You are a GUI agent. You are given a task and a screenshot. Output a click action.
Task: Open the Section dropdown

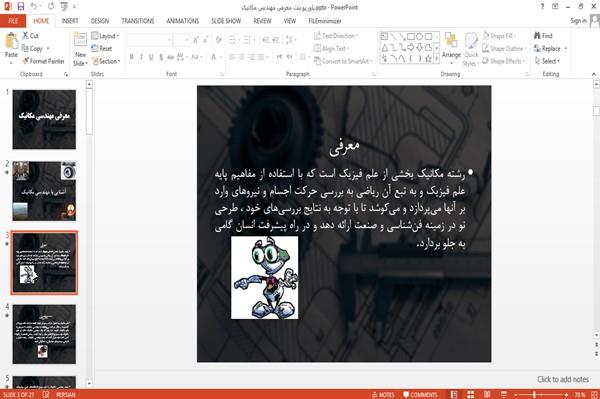point(106,61)
